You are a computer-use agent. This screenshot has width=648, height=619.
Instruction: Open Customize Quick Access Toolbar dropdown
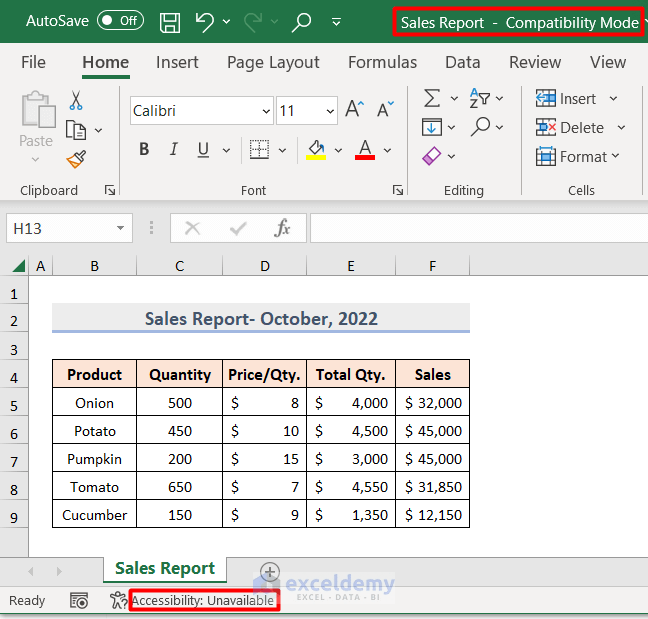[336, 21]
